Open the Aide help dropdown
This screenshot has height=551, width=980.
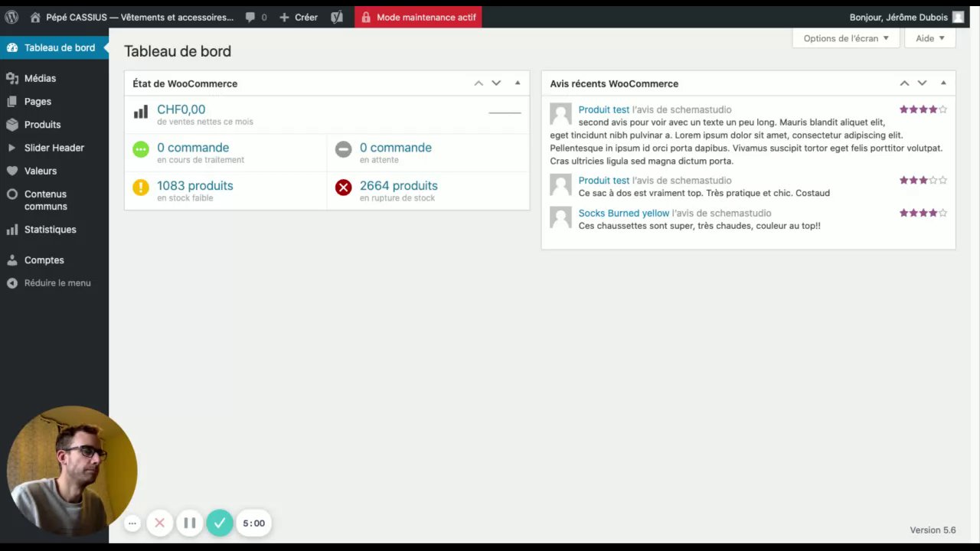click(x=930, y=38)
